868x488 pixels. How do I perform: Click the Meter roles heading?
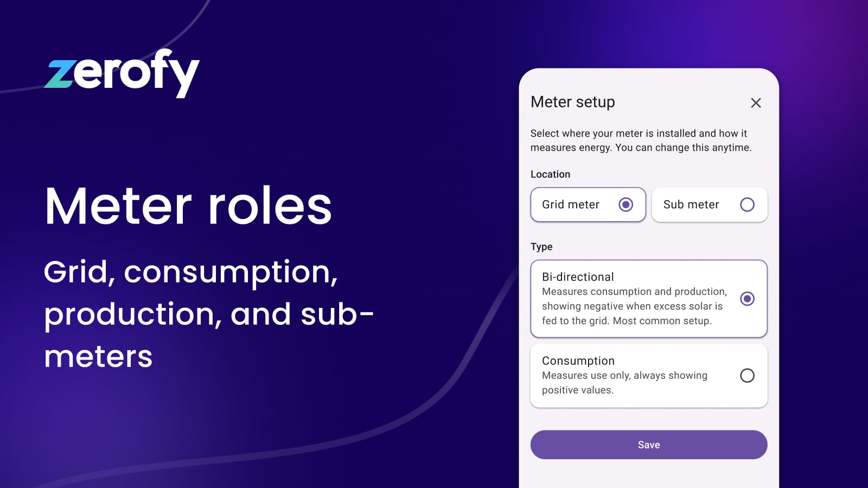coord(188,206)
